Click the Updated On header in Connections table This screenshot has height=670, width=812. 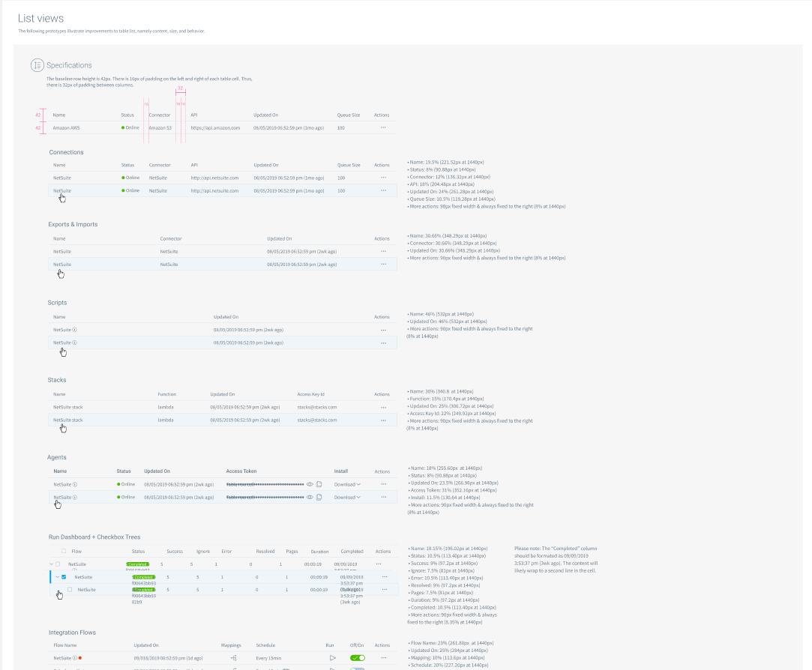[x=265, y=165]
